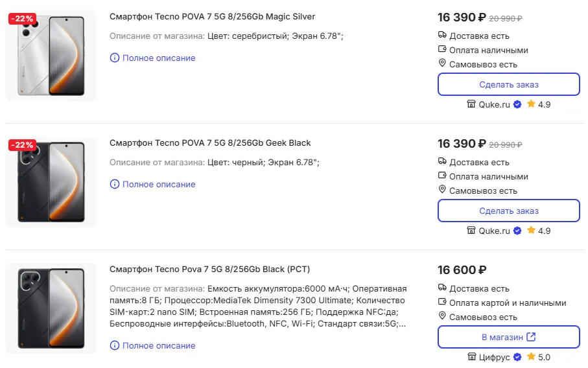This screenshot has height=368, width=588.
Task: Click the star rating 5.0 icon
Action: click(x=531, y=357)
